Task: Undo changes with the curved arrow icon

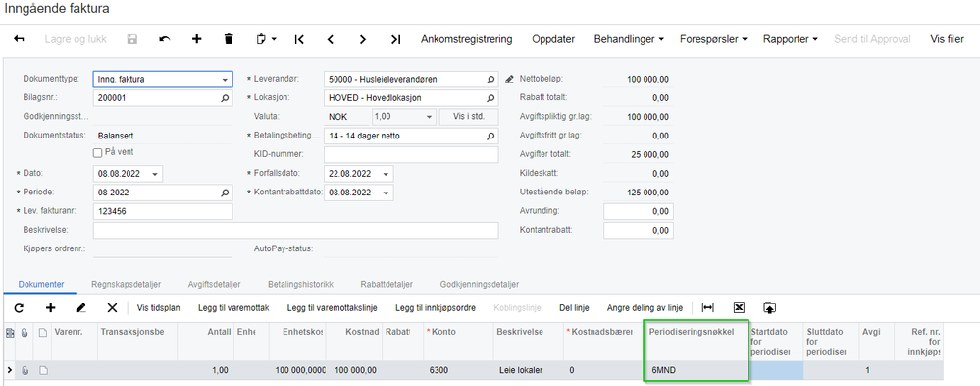Action: pyautogui.click(x=165, y=39)
